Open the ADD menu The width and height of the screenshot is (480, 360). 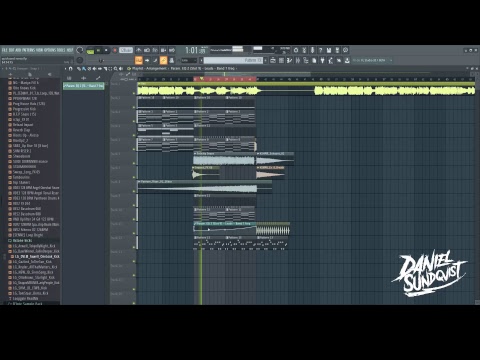pos(18,50)
